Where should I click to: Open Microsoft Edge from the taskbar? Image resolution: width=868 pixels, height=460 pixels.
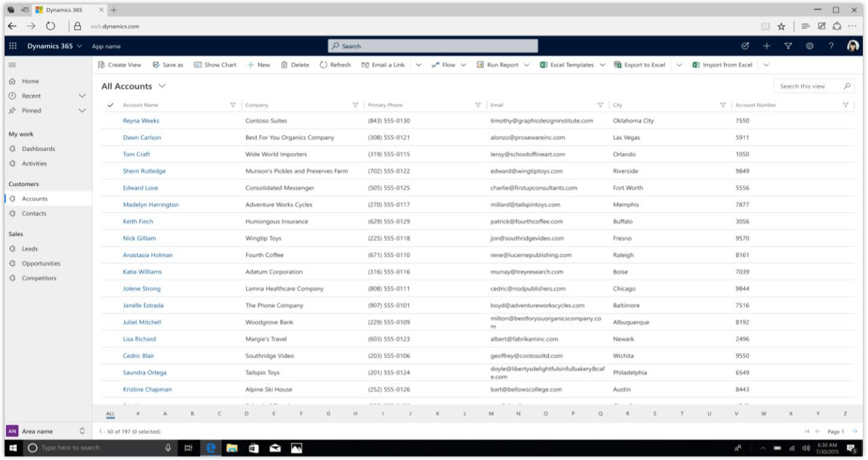click(211, 448)
